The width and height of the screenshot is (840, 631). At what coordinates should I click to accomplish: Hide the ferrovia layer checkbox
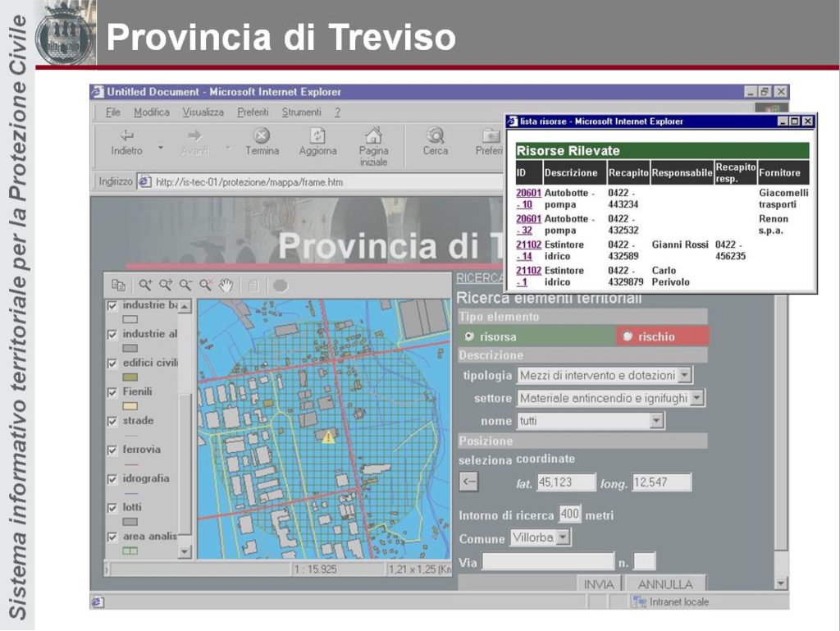point(112,450)
